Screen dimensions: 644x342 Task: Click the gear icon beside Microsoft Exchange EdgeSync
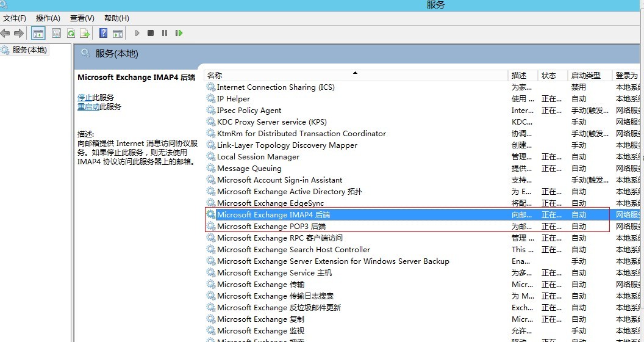pos(210,203)
